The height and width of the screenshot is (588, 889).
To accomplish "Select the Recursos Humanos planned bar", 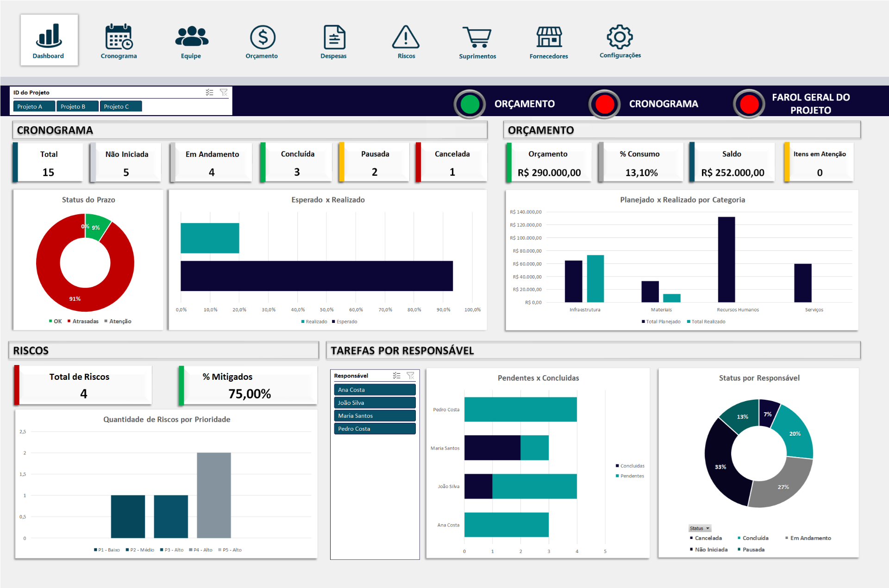I will click(726, 260).
